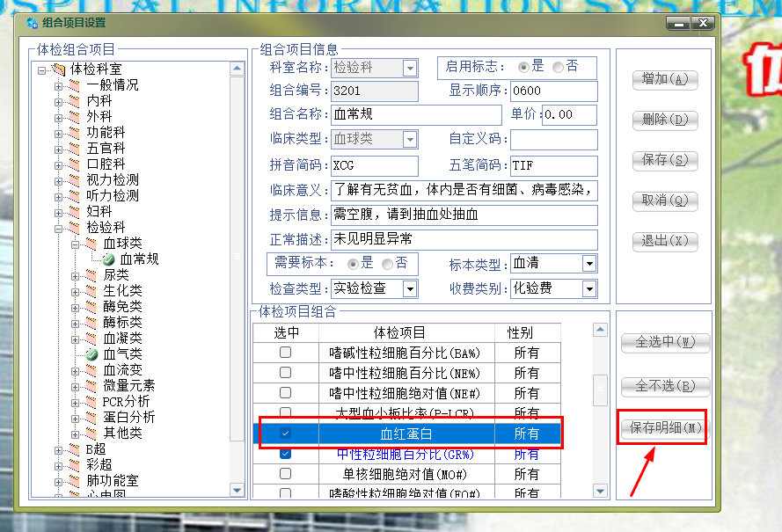Image resolution: width=782 pixels, height=532 pixels.
Task: Save details with 保存明细(M)
Action: [x=665, y=427]
